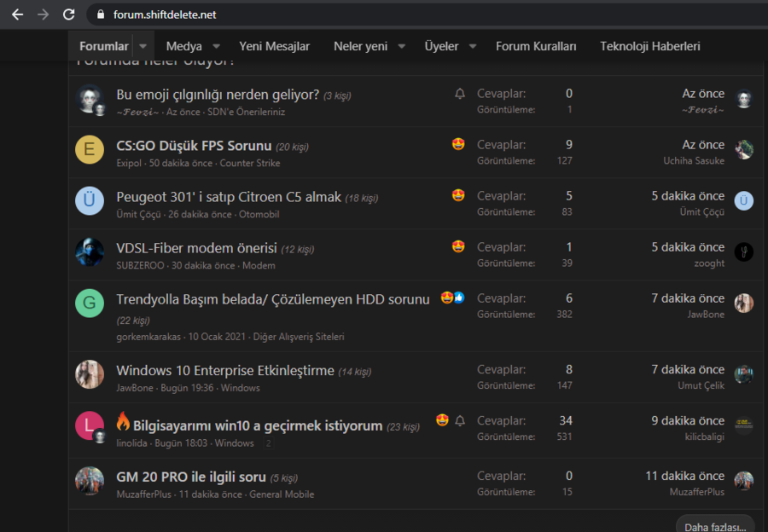Image resolution: width=768 pixels, height=532 pixels.
Task: Click Umut Çelik's avatar
Action: tap(743, 374)
